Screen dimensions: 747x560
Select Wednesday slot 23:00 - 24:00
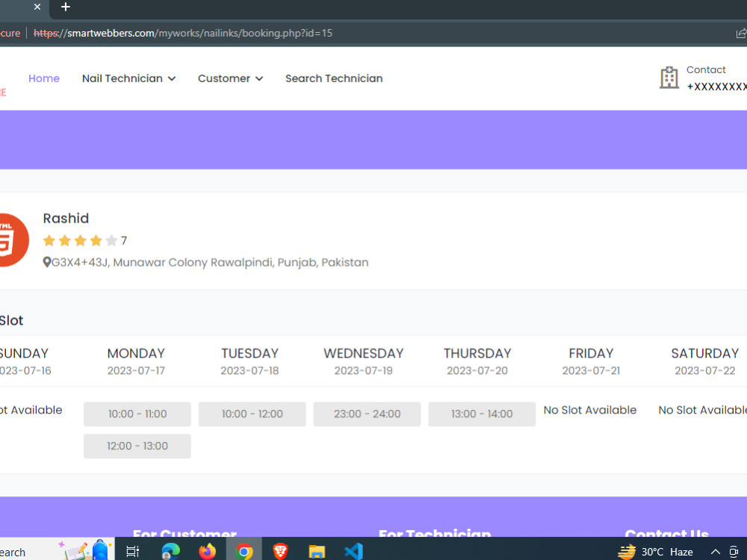[367, 414]
